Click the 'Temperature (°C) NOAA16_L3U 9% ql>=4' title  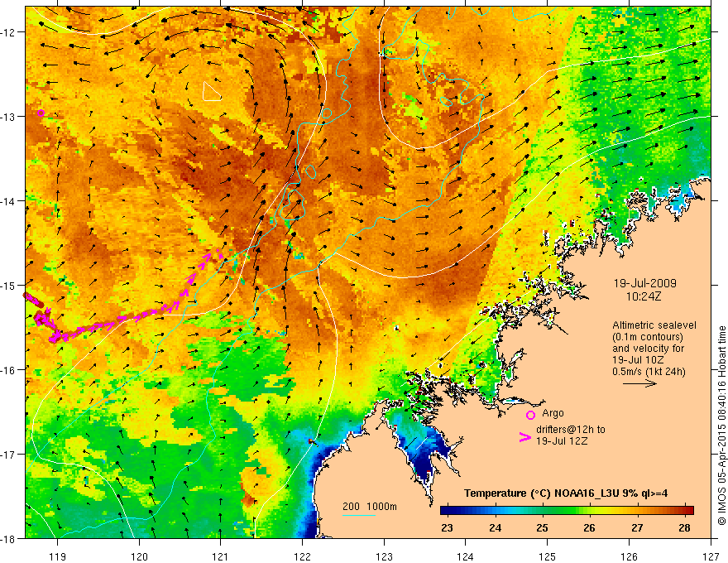566,493
